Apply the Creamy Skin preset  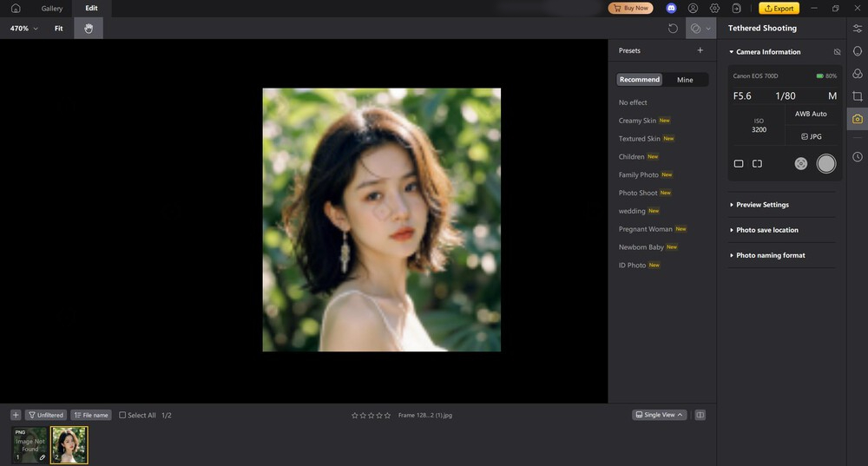(637, 121)
